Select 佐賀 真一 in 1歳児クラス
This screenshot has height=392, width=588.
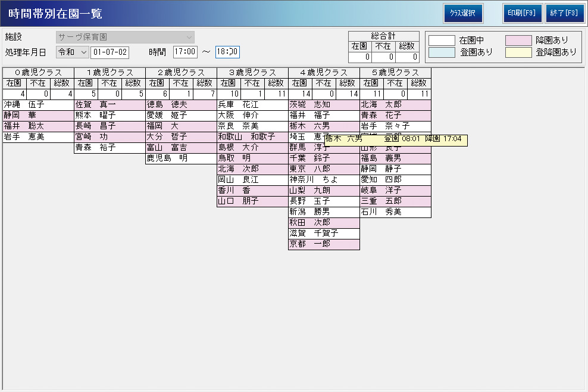(110, 105)
